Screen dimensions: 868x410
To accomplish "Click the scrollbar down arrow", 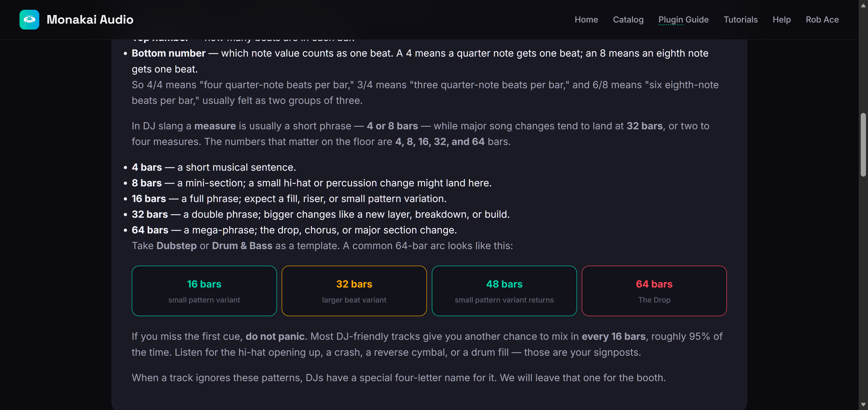I will 863,405.
